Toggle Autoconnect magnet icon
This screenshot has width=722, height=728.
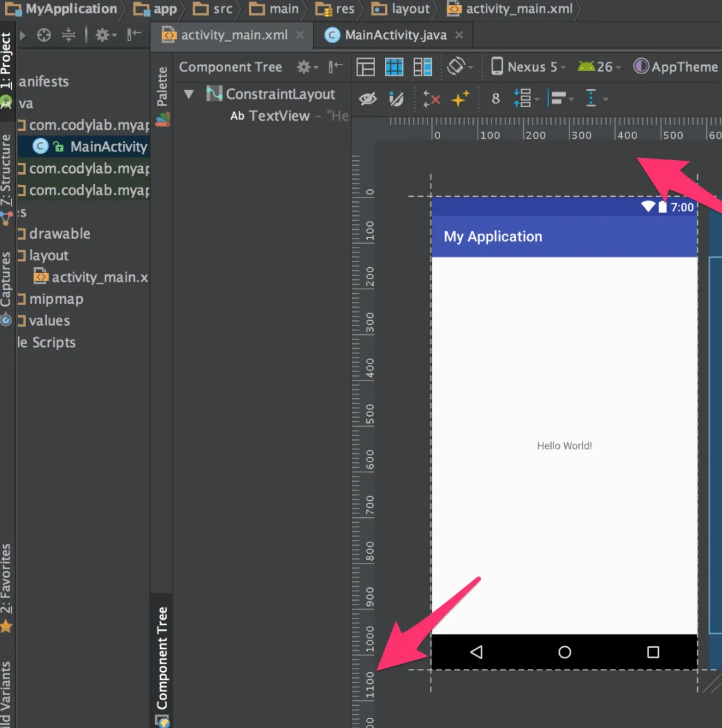[396, 99]
